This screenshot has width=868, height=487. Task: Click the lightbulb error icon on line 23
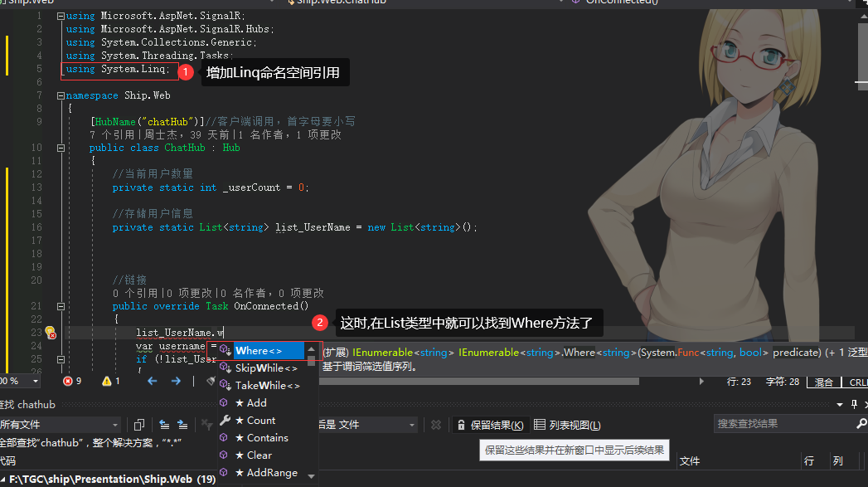tap(50, 333)
